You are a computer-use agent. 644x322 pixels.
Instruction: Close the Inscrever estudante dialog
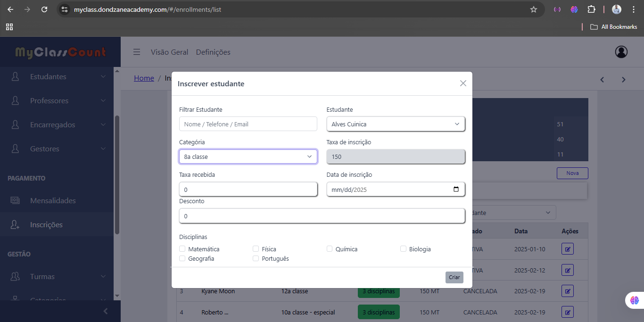coord(463,83)
